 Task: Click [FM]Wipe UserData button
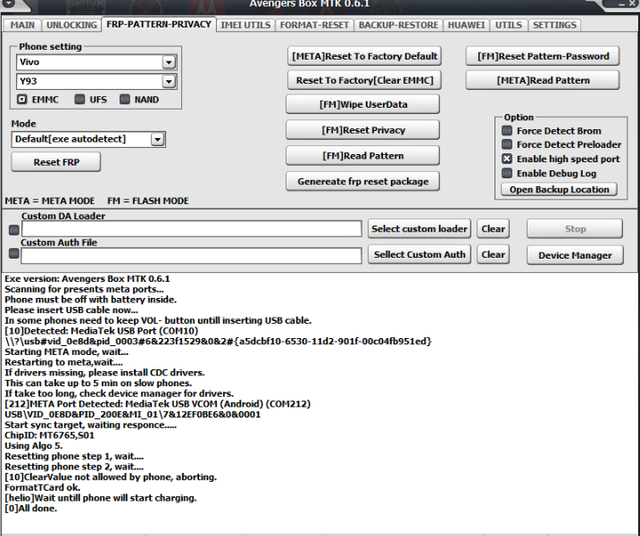pos(363,104)
